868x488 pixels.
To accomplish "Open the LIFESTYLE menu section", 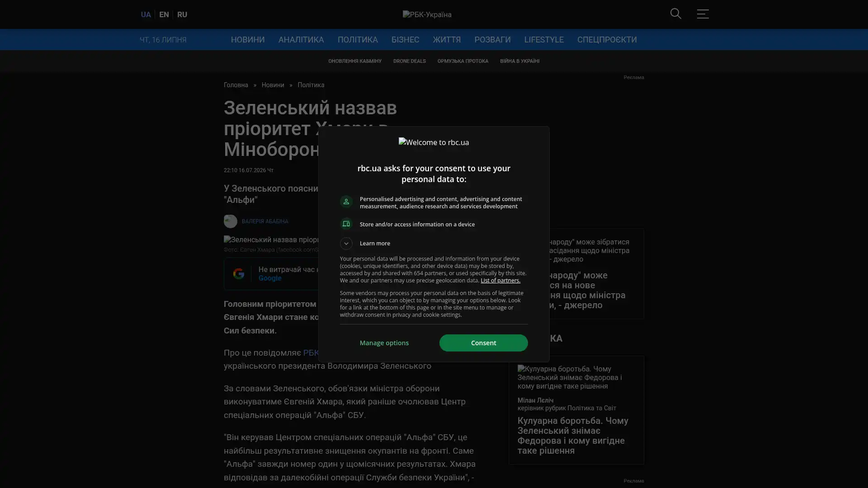I will click(544, 40).
